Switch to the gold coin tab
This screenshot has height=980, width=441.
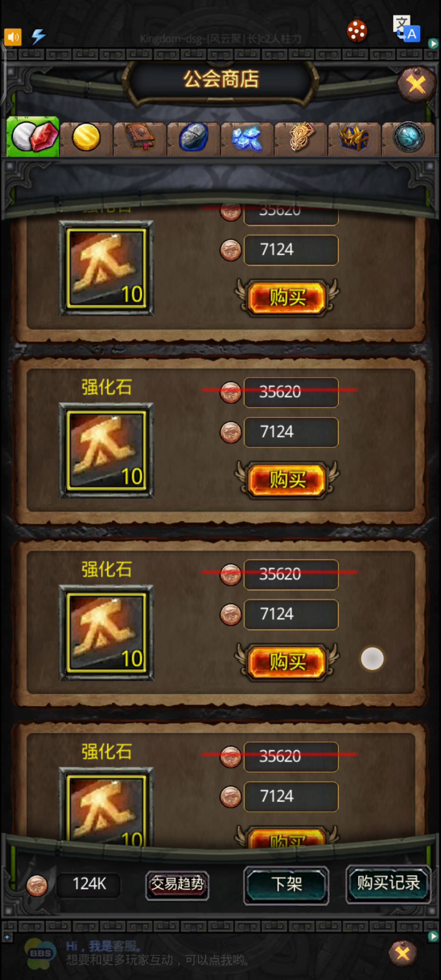(x=86, y=138)
